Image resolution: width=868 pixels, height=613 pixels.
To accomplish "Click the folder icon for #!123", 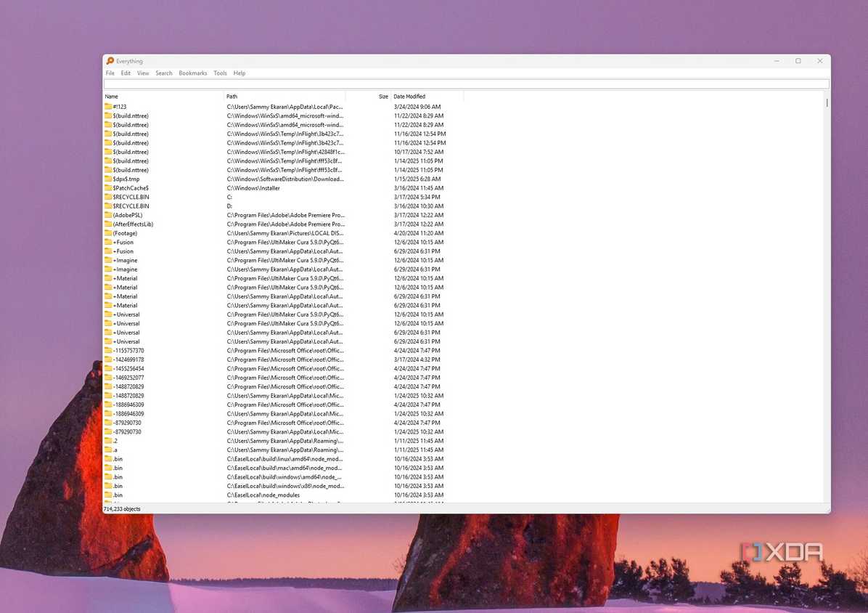I will [108, 106].
